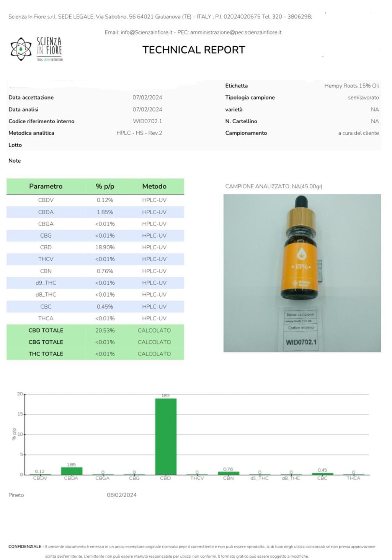Image resolution: width=392 pixels, height=560 pixels.
Task: Click the 08/02/2024 report date
Action: pyautogui.click(x=122, y=495)
